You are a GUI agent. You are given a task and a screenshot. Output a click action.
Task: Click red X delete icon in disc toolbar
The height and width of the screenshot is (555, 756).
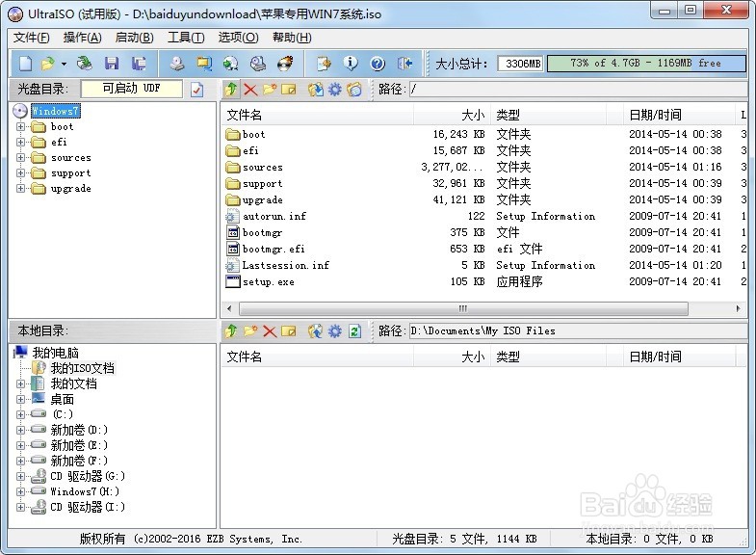coord(250,90)
